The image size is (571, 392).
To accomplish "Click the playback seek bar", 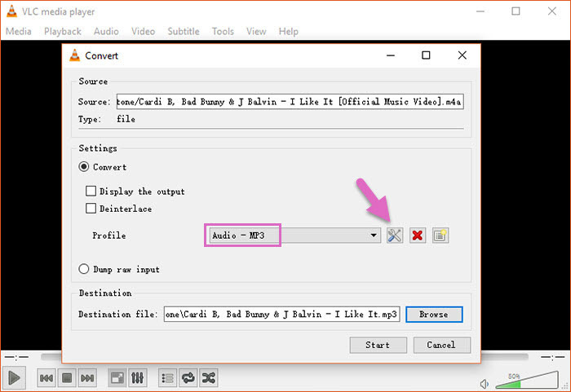I will click(x=284, y=357).
